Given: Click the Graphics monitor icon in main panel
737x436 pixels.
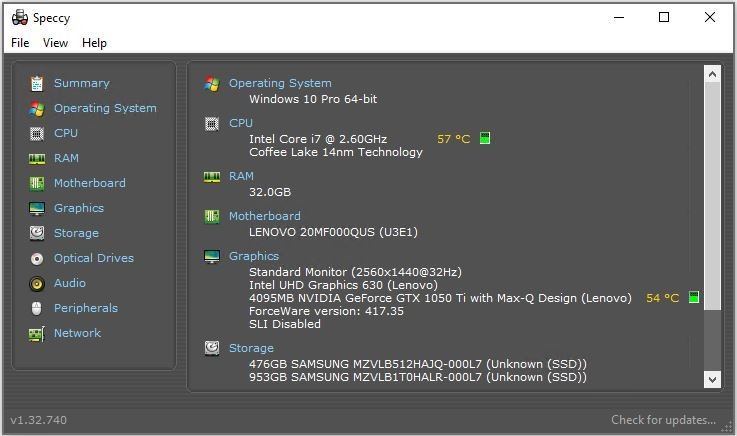Looking at the screenshot, I should 212,257.
